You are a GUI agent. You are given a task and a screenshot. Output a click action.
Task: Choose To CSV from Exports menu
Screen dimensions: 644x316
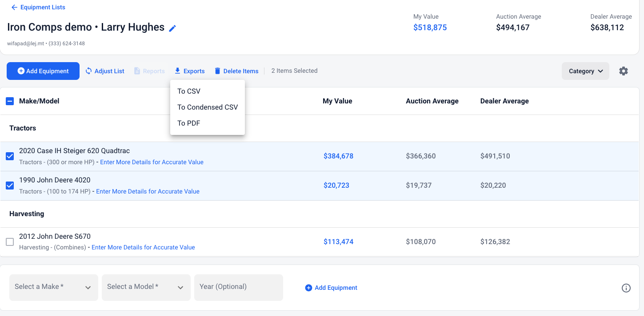pyautogui.click(x=189, y=91)
